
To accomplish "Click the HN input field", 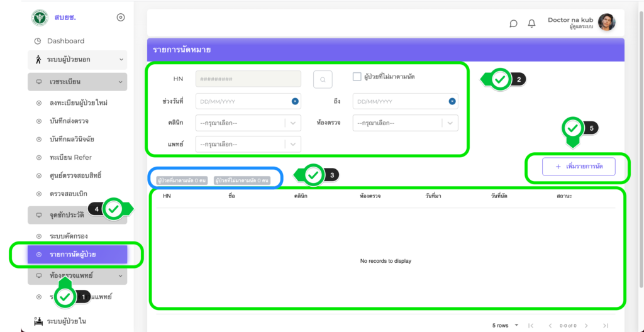I will pos(248,79).
